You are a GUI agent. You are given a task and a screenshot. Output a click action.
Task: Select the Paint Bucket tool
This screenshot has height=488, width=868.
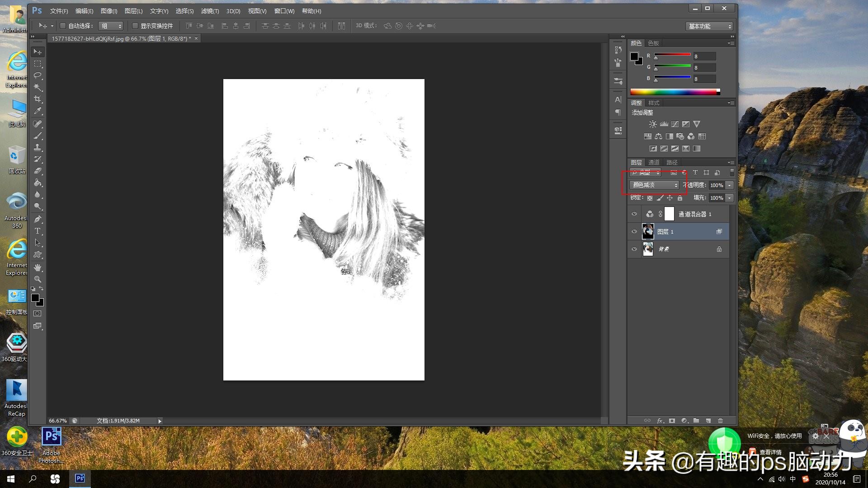pyautogui.click(x=38, y=183)
